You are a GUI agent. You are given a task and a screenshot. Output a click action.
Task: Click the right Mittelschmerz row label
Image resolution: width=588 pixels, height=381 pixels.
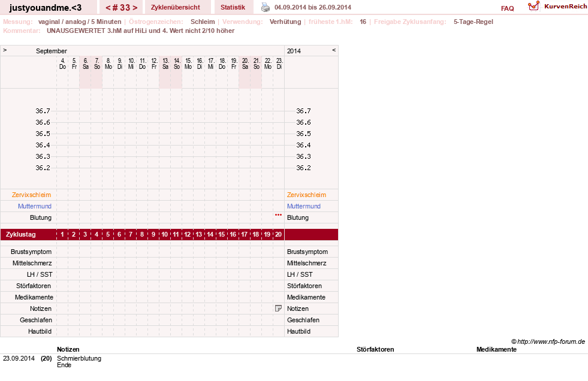click(x=307, y=263)
